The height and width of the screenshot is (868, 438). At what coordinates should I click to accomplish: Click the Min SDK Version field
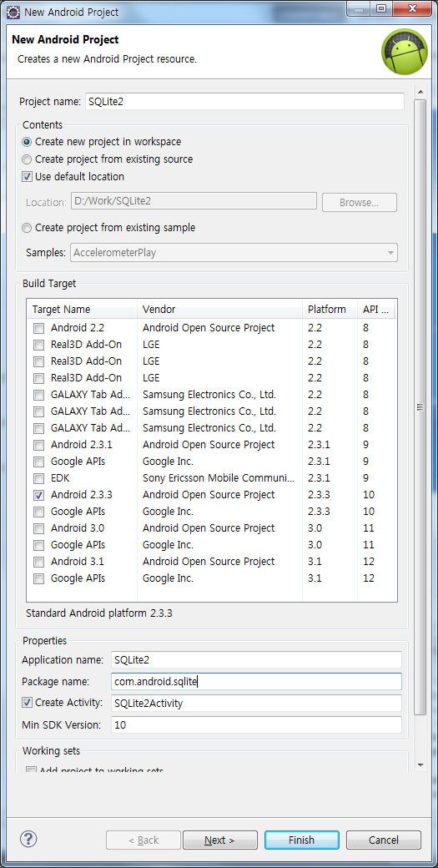(256, 725)
